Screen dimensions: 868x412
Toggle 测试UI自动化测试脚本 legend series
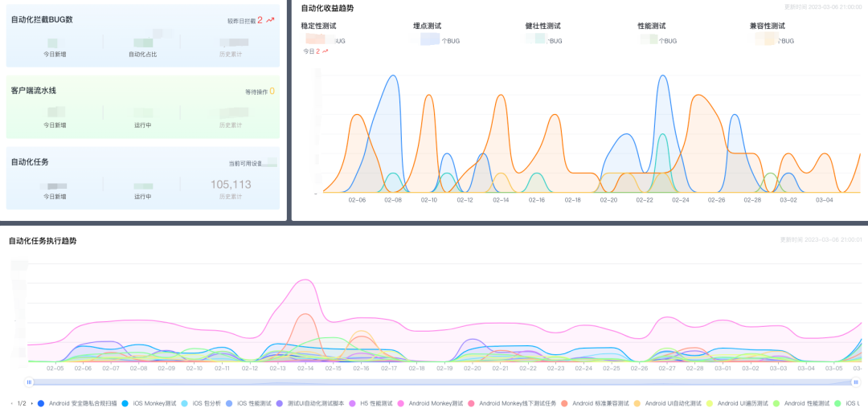(310, 404)
